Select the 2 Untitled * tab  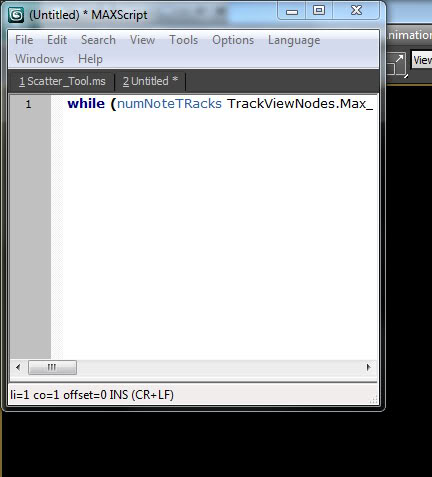click(x=150, y=81)
